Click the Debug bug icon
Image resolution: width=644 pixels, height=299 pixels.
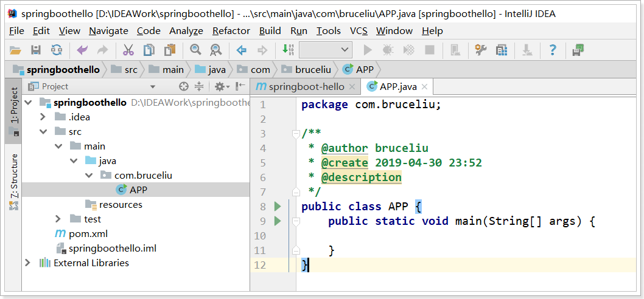pos(388,50)
